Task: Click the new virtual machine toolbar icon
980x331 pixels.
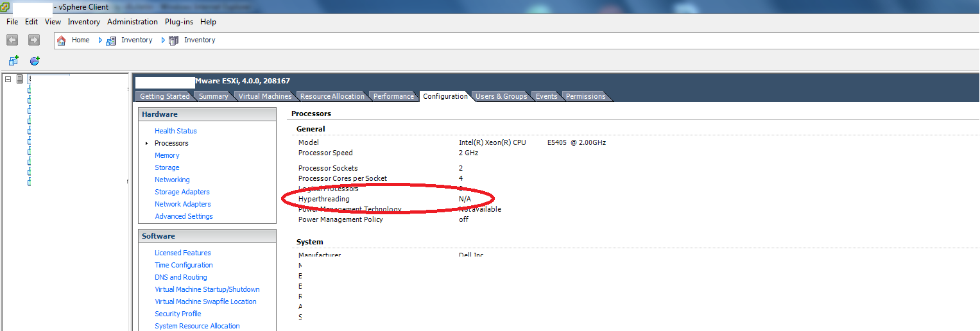Action: click(x=13, y=61)
